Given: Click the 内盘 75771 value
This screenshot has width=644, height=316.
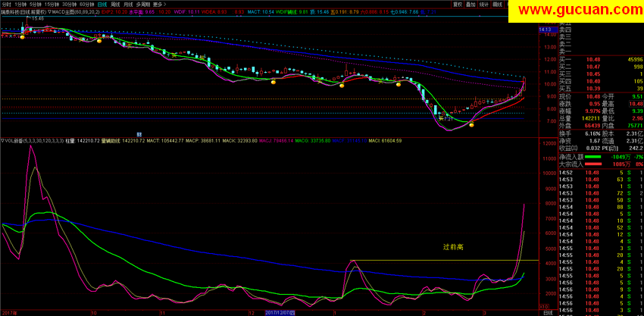Looking at the screenshot, I should pos(635,125).
